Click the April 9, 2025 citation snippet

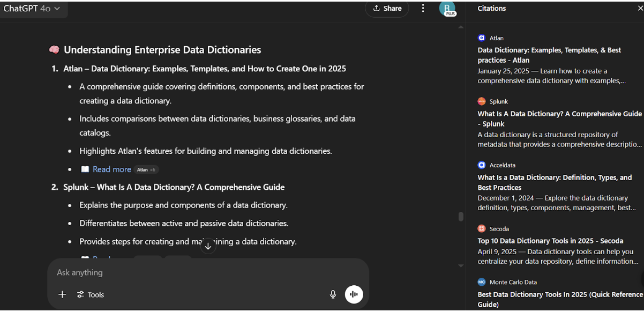click(558, 256)
